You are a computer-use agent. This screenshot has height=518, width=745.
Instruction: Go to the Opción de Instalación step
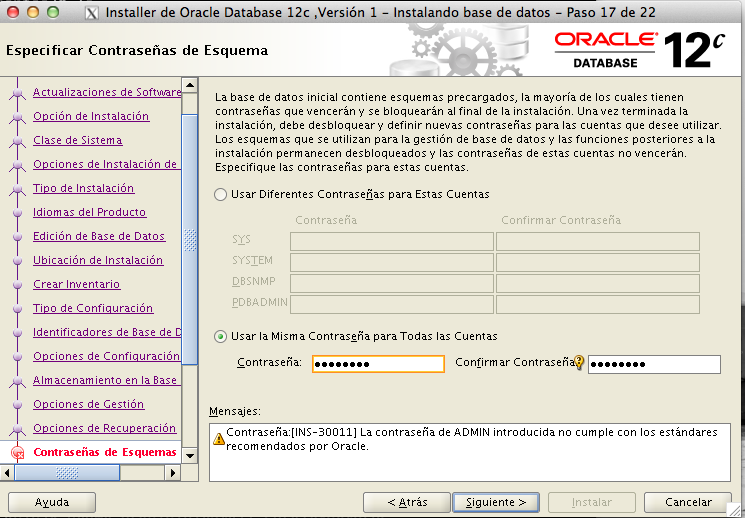91,116
